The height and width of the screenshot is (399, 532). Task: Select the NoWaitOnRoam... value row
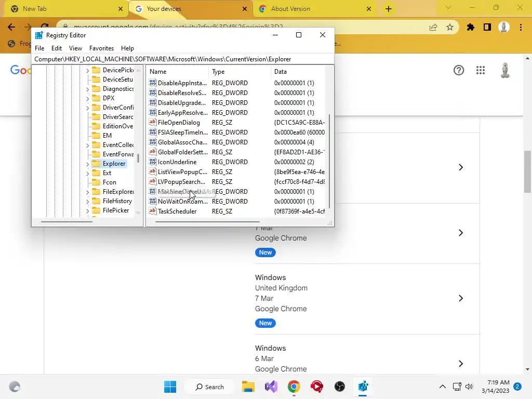pos(237,201)
